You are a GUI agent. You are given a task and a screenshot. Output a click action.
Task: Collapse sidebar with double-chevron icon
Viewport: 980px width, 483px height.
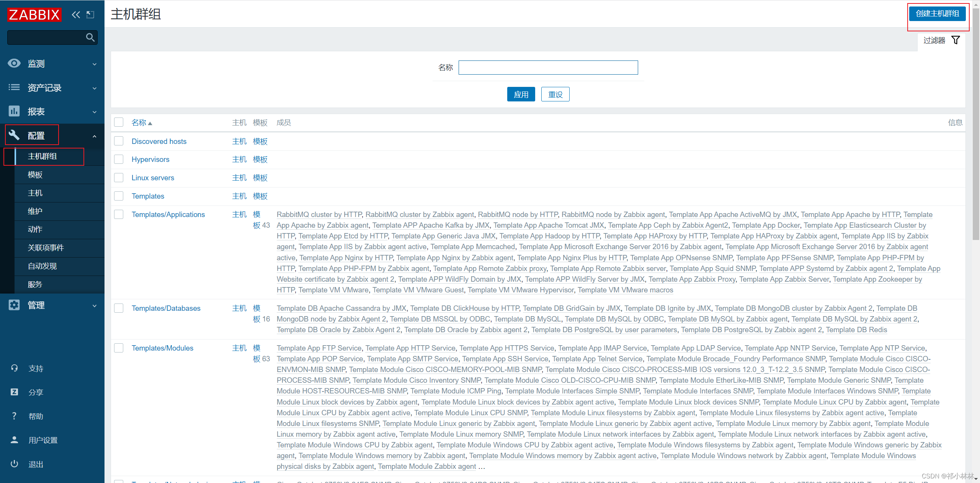76,15
